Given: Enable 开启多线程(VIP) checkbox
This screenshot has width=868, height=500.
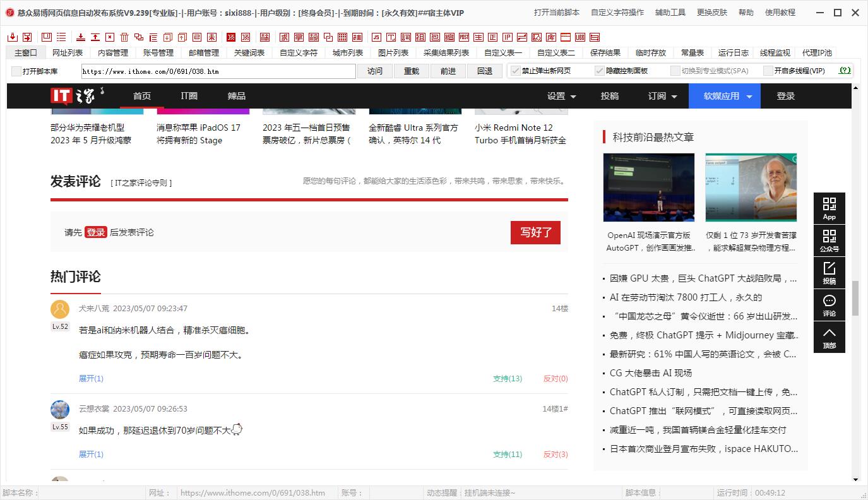Looking at the screenshot, I should coord(768,71).
